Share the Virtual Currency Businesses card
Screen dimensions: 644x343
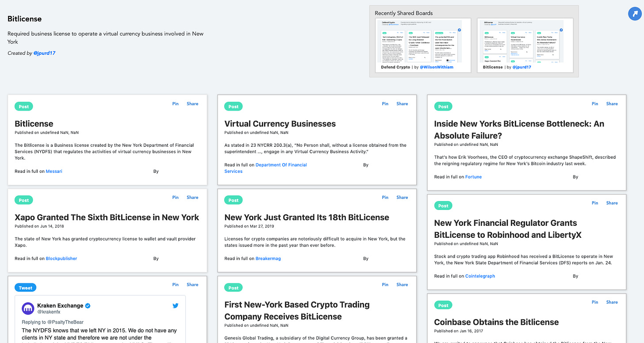point(402,104)
